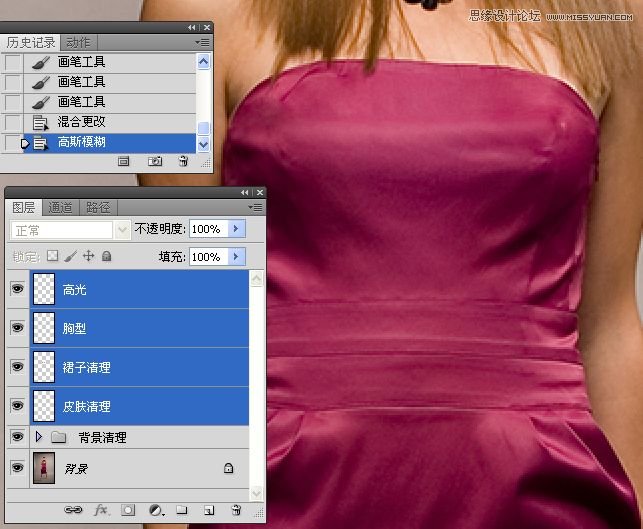
Task: Switch to the 路径 tab
Action: 98,207
